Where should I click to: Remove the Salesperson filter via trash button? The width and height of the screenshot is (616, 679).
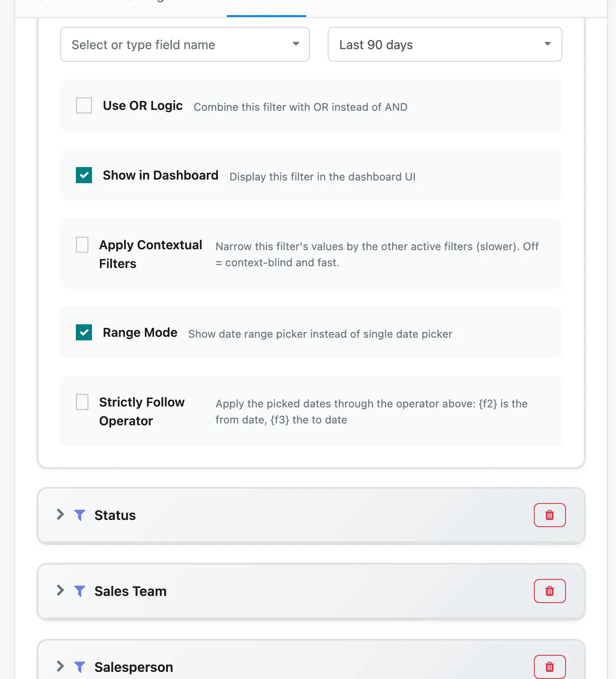click(550, 667)
